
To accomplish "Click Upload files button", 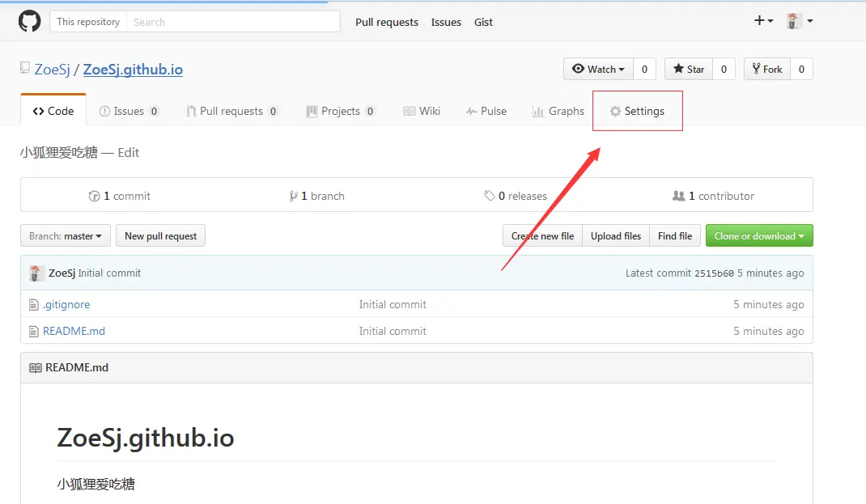I will [616, 235].
